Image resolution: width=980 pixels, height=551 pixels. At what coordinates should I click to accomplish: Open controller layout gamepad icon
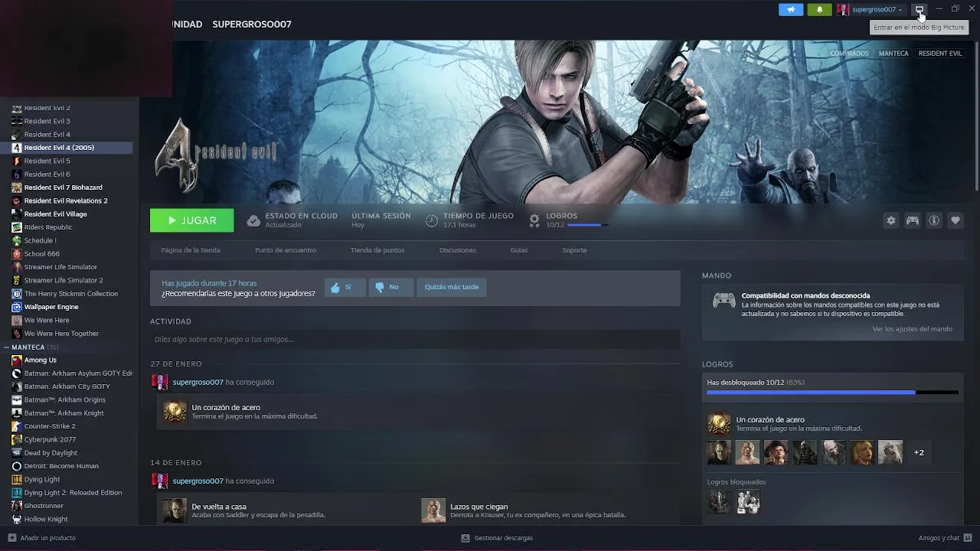tap(913, 220)
